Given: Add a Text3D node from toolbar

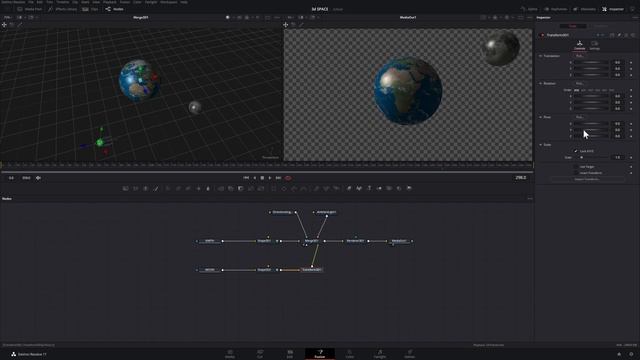Looking at the screenshot, I should tap(369, 188).
